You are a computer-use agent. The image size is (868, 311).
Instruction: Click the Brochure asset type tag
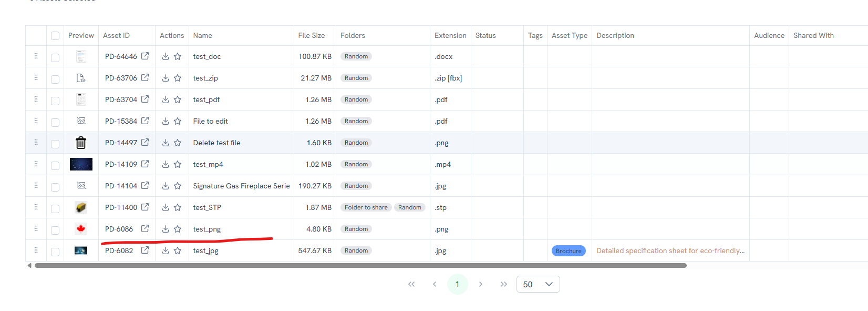pos(569,251)
